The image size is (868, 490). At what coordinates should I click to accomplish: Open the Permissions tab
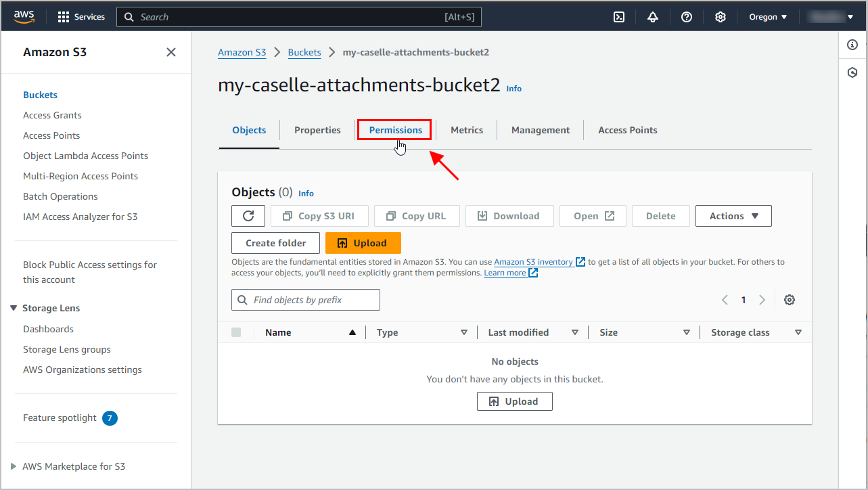point(395,130)
